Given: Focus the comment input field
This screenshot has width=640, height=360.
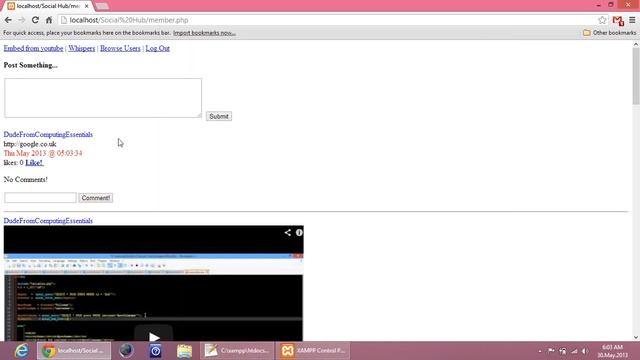Looking at the screenshot, I should coord(40,198).
